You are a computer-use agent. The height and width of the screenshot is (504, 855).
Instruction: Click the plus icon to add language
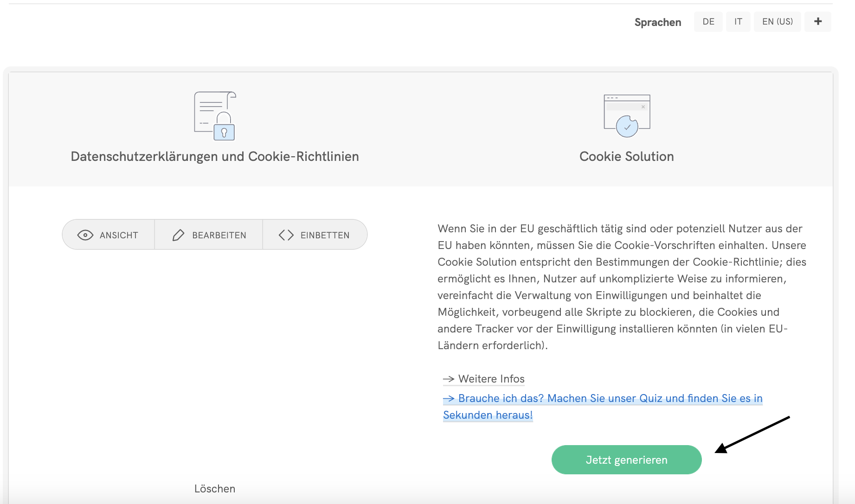(818, 22)
